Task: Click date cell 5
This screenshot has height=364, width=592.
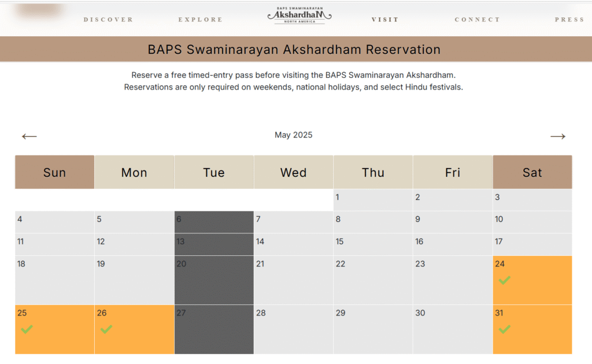Action: pos(134,222)
